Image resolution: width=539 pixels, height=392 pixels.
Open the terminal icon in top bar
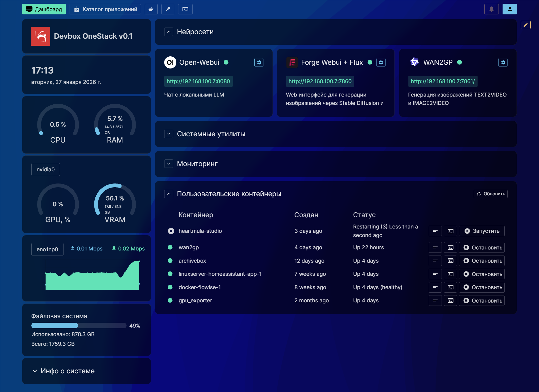185,9
